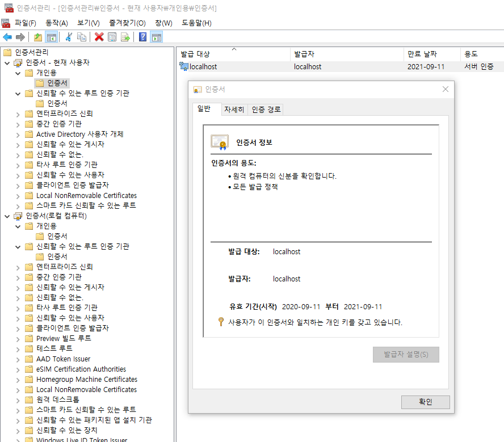Click the Up one level folder icon
Image resolution: width=504 pixels, height=442 pixels.
point(38,37)
